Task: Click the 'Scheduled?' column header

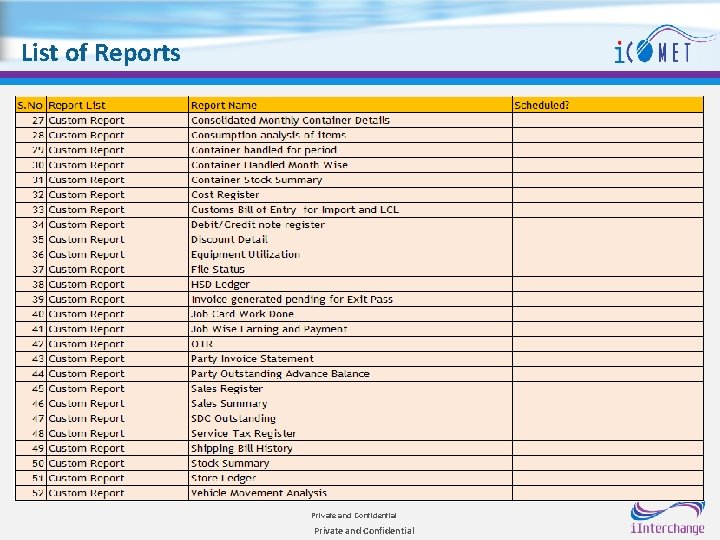Action: pos(608,105)
